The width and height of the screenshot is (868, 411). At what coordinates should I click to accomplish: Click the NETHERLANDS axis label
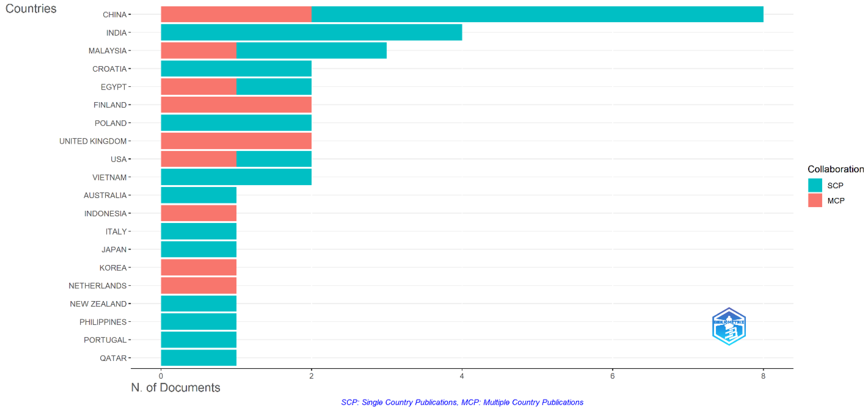[x=97, y=286]
